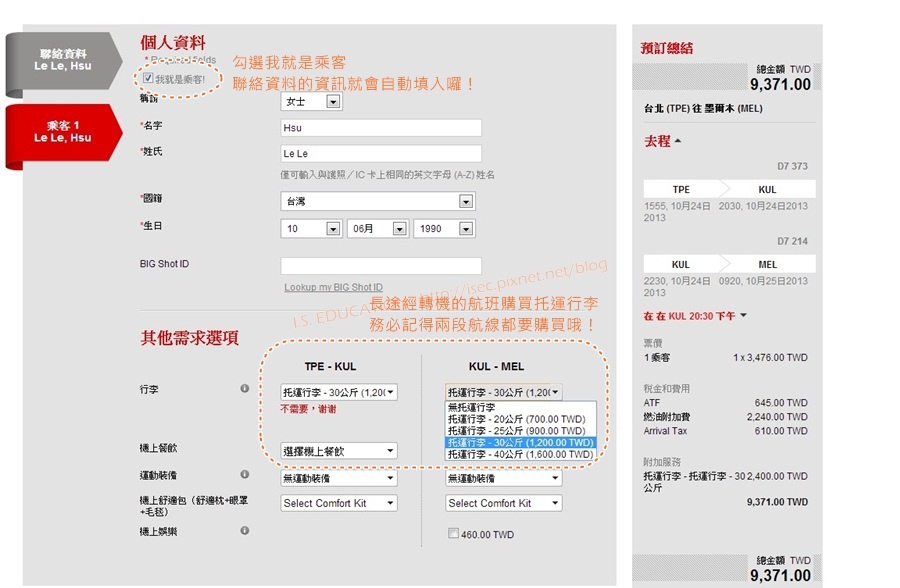Open the nationality dropdown showing 台灣

pyautogui.click(x=378, y=201)
